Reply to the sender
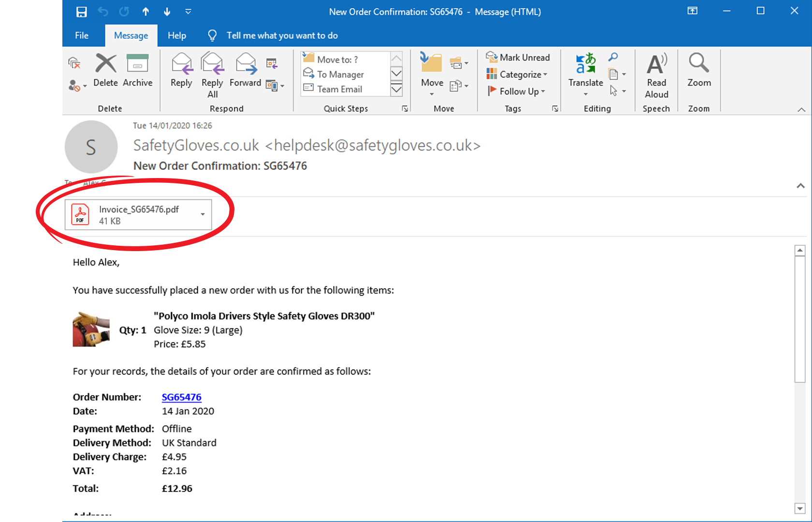The height and width of the screenshot is (522, 812). tap(182, 71)
